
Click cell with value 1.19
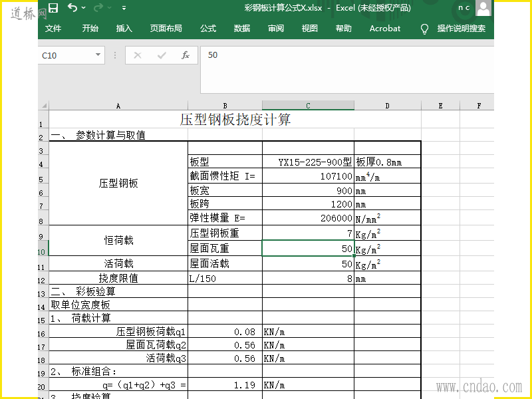click(x=225, y=385)
